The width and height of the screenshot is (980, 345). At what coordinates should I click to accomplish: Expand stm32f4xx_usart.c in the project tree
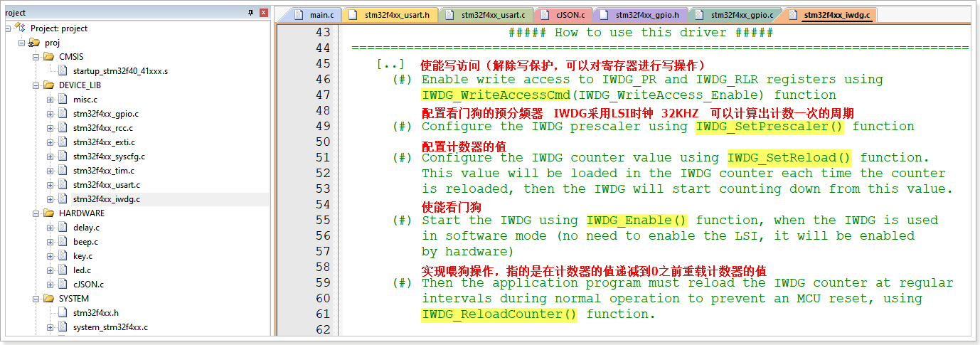point(50,185)
